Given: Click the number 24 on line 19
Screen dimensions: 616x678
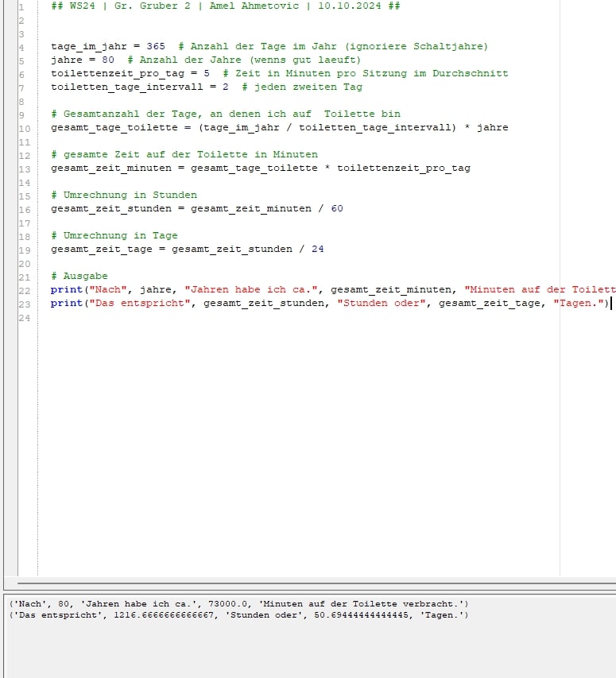Looking at the screenshot, I should click(318, 249).
